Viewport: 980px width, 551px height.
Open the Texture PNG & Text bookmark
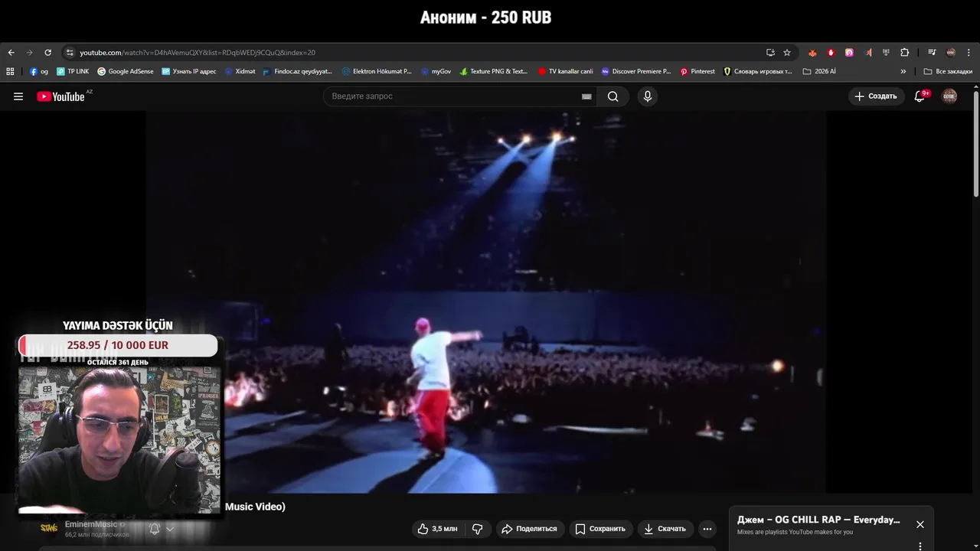[494, 71]
